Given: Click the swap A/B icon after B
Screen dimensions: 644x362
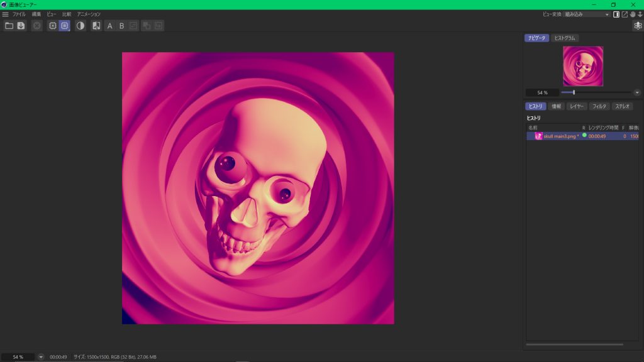Looking at the screenshot, I should (133, 26).
